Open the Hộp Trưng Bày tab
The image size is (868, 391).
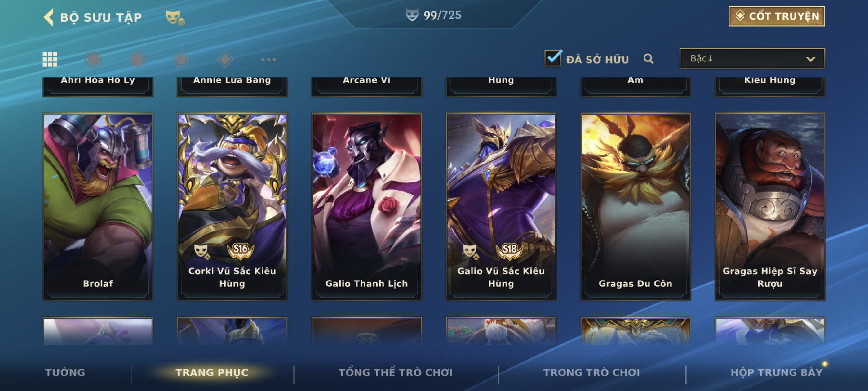pos(776,372)
